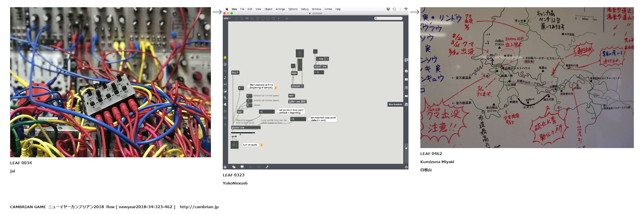Toggle the checkbox beside loop
Viewport: 644px width, 214px height.
[326, 59]
